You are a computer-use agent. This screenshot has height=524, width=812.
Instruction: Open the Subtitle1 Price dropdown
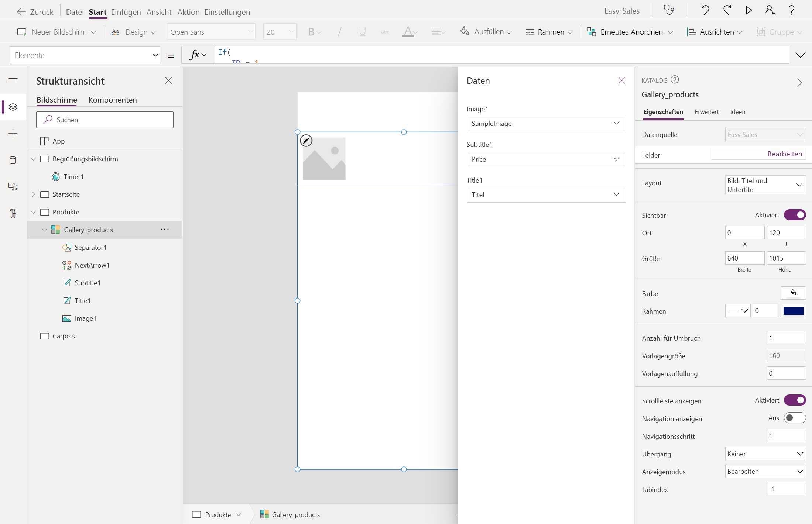pyautogui.click(x=546, y=159)
